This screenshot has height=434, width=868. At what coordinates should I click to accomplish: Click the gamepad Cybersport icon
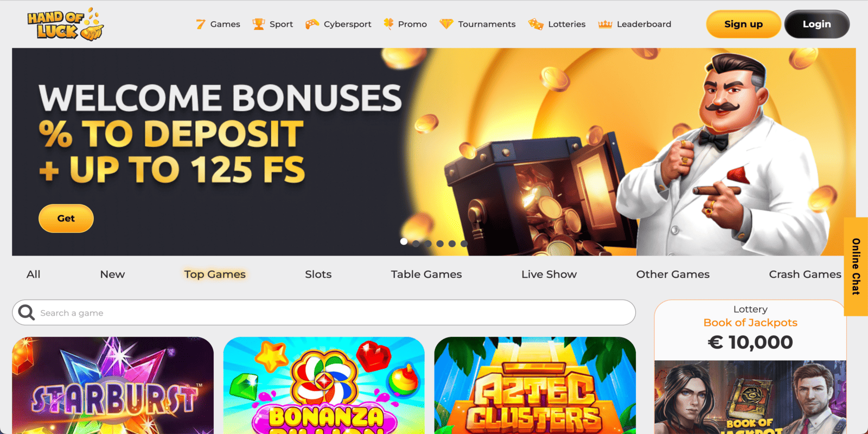coord(312,24)
